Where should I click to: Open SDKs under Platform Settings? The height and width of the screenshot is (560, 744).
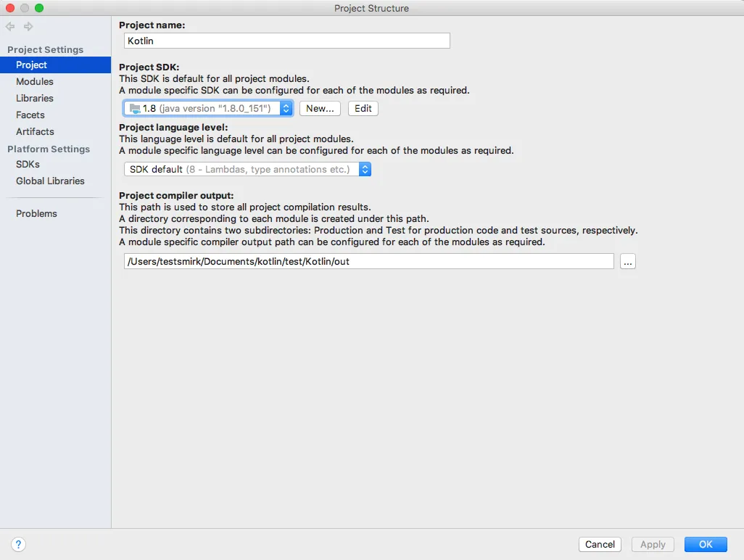coord(28,164)
